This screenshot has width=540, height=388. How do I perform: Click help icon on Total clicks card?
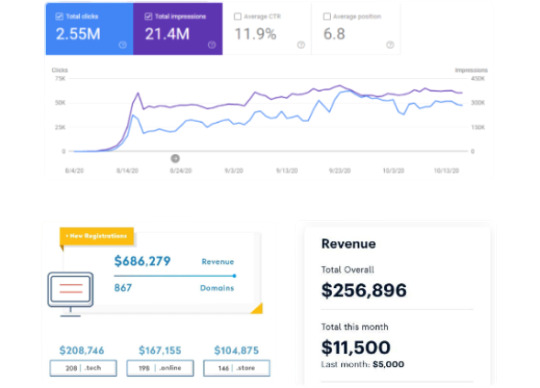(x=123, y=45)
